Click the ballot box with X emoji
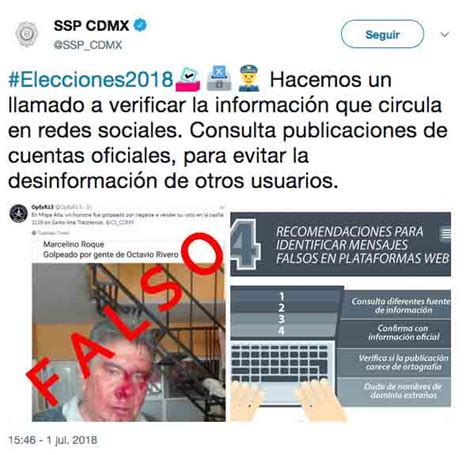This screenshot has height=455, width=474. 219,79
